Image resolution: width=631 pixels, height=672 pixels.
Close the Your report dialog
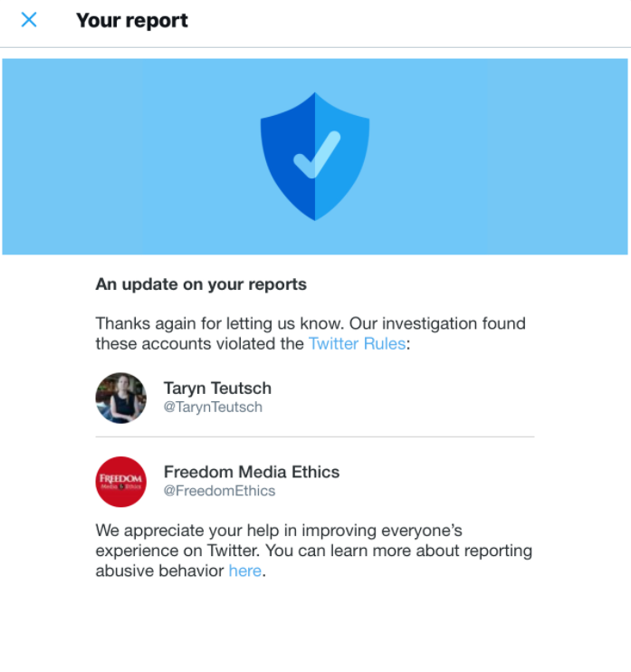click(29, 20)
